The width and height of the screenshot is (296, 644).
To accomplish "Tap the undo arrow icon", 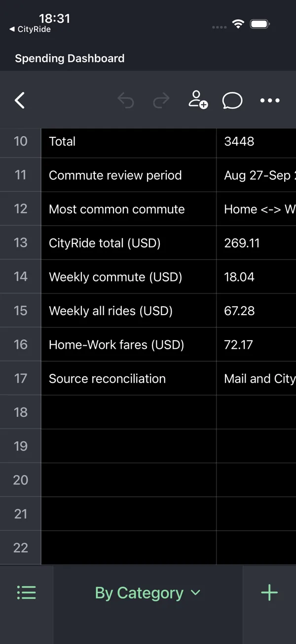I will pyautogui.click(x=126, y=101).
